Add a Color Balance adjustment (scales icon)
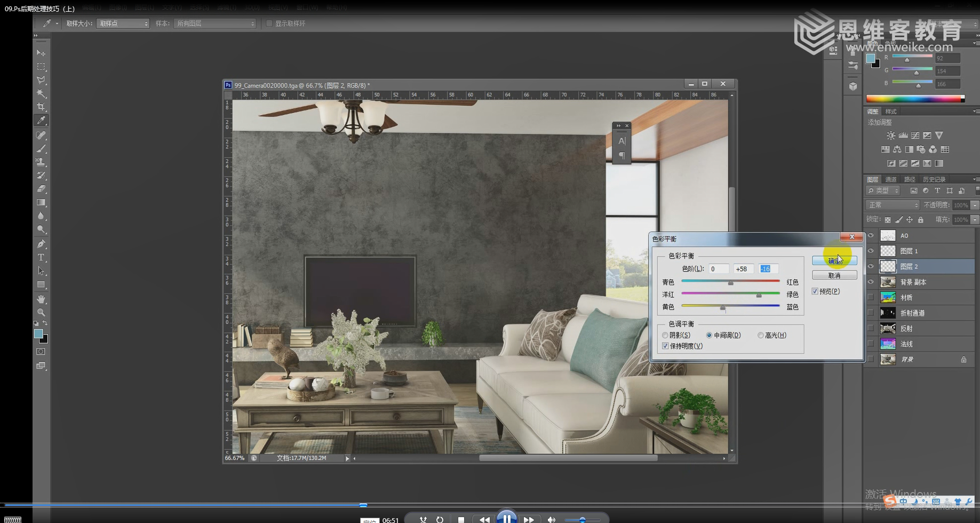Viewport: 980px width, 523px height. click(x=897, y=149)
